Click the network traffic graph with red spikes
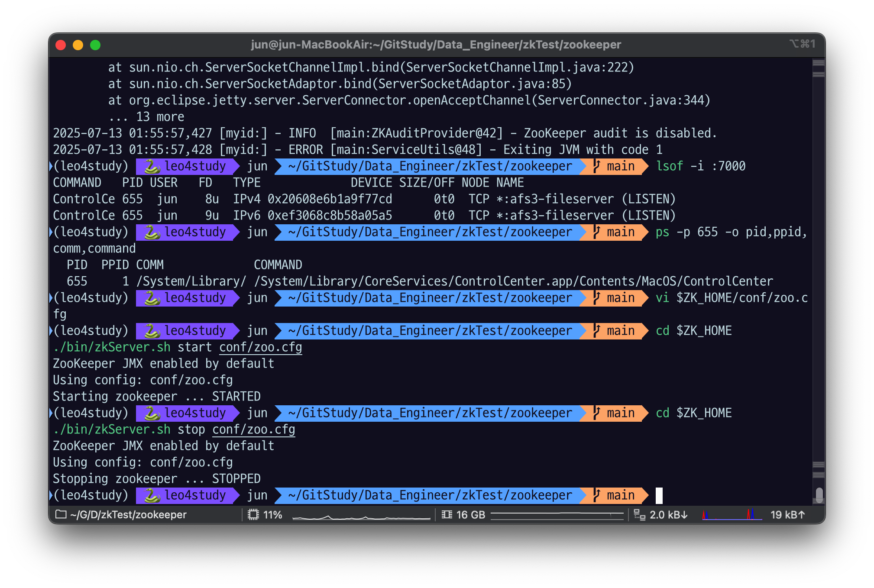The image size is (874, 588). point(732,515)
